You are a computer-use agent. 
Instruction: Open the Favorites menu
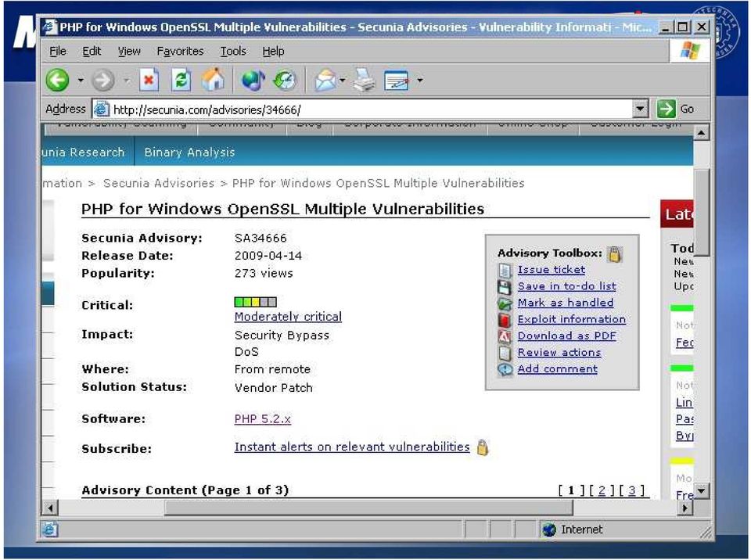(x=180, y=51)
